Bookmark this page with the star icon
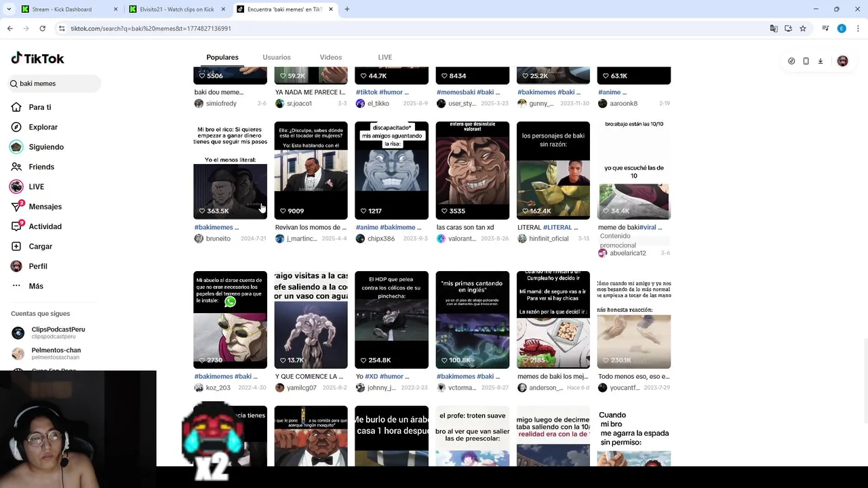The height and width of the screenshot is (488, 868). point(803,28)
